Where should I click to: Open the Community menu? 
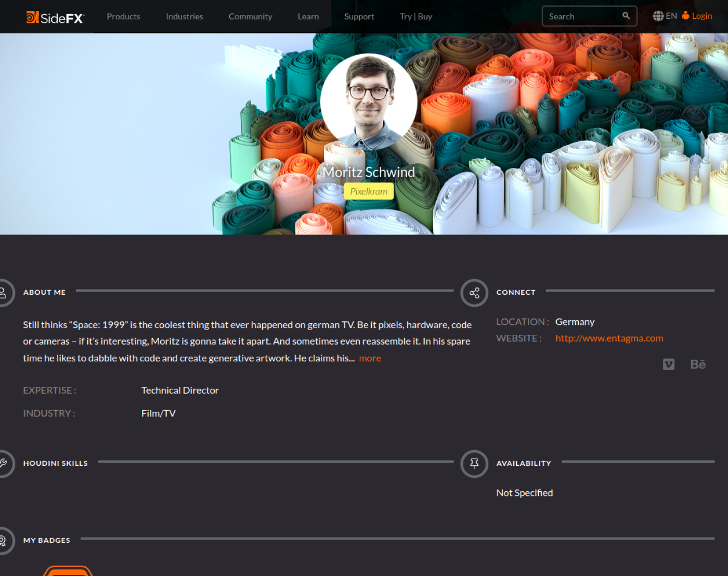tap(251, 17)
